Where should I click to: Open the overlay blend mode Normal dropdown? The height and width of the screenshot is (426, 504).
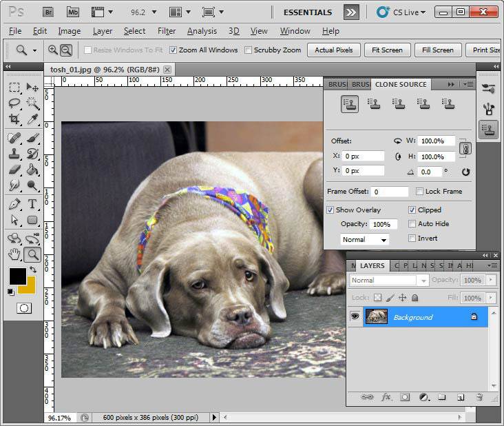click(365, 240)
